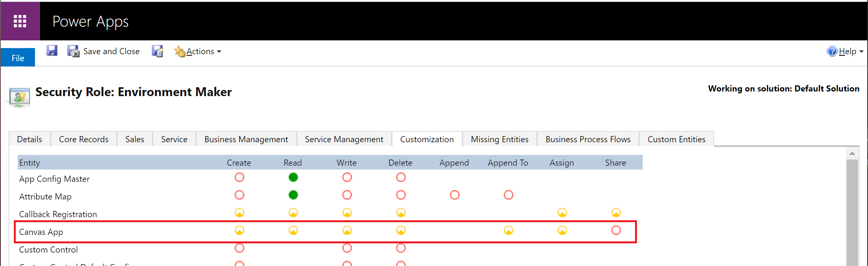
Task: Switch to the Core Records tab
Action: 83,139
